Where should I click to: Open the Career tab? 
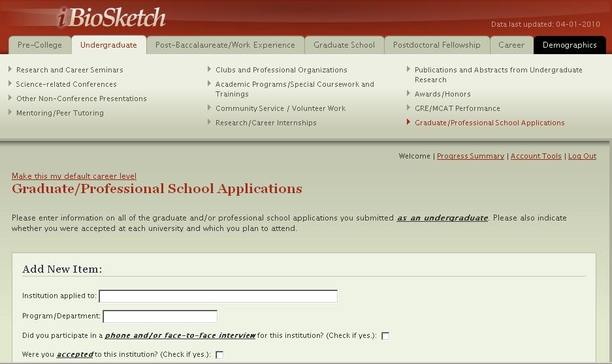[511, 45]
